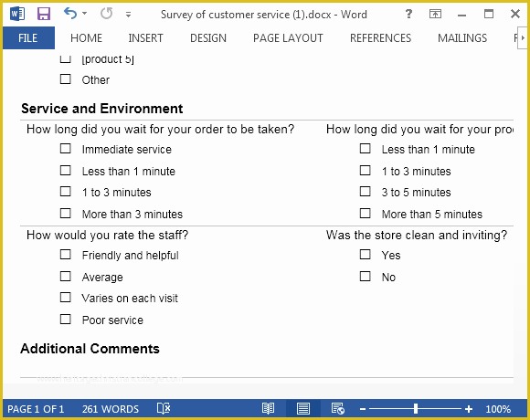Zoom in with the plus button
The height and width of the screenshot is (420, 530).
tap(469, 409)
